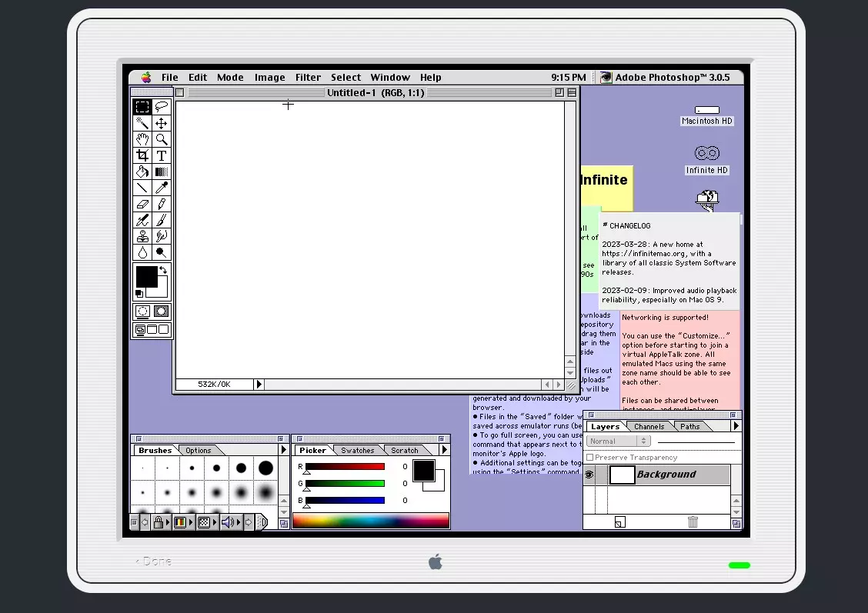Open the Normal blending mode dropdown

click(x=618, y=441)
